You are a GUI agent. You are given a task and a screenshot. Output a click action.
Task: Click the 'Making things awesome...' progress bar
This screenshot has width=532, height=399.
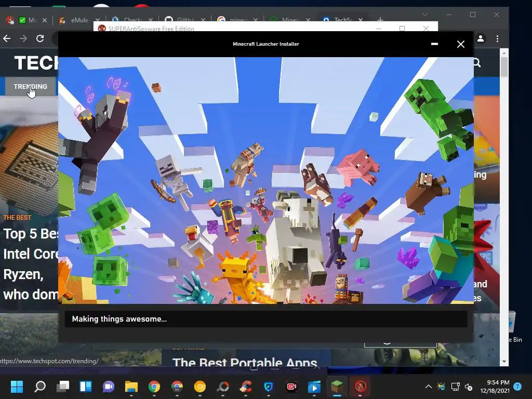(266, 319)
